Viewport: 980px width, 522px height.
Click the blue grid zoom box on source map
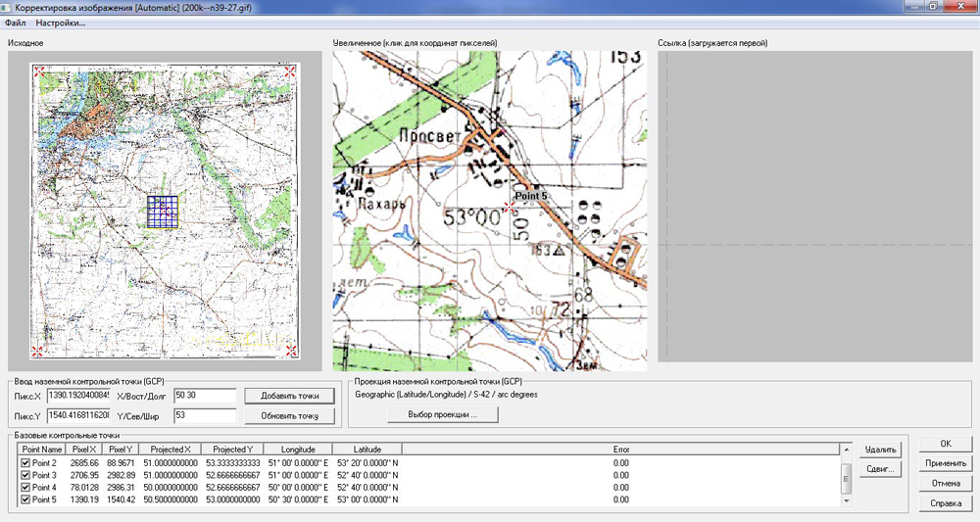click(165, 212)
